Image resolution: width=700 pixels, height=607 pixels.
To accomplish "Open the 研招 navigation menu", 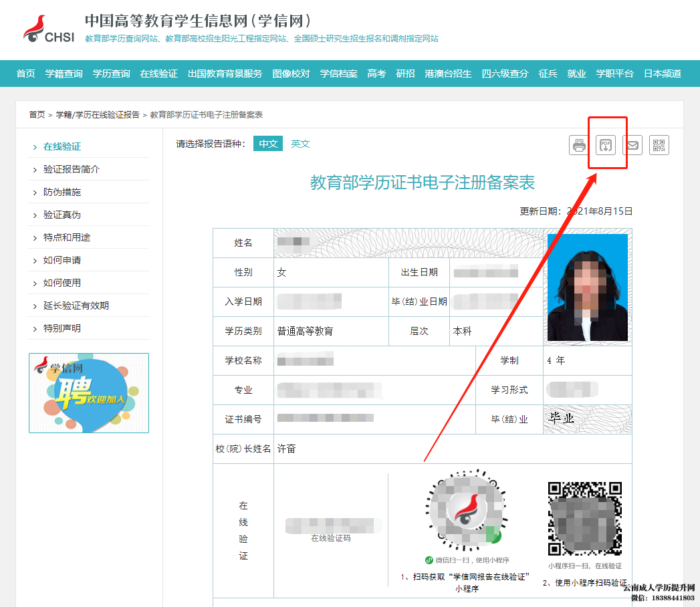I will (405, 74).
